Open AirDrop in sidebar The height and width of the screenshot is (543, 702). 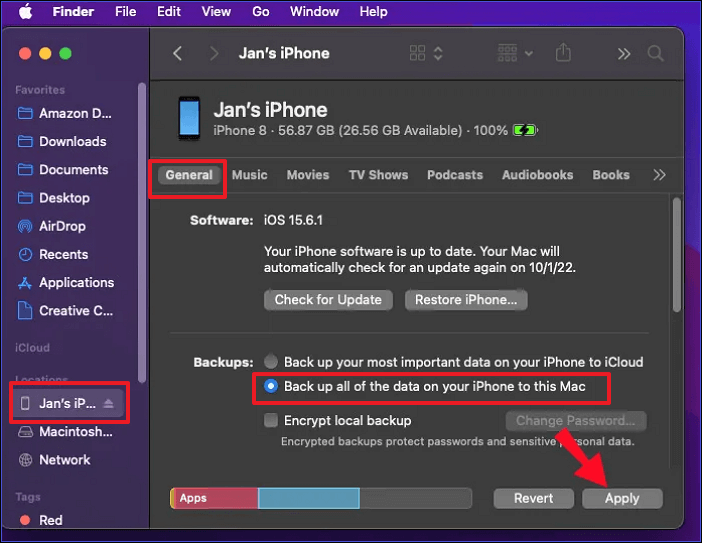[x=51, y=226]
